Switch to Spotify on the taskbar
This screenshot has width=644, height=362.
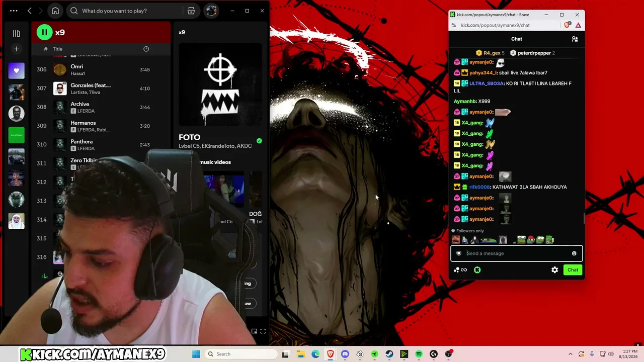click(x=419, y=354)
